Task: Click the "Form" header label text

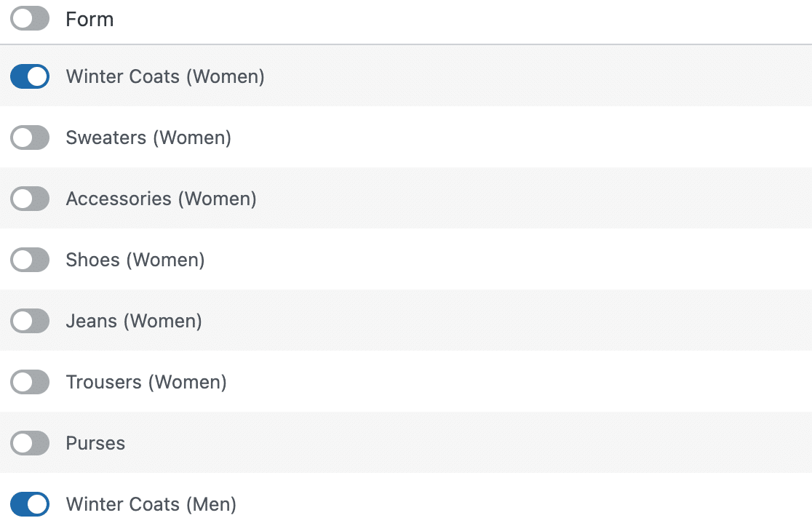Action: (89, 20)
